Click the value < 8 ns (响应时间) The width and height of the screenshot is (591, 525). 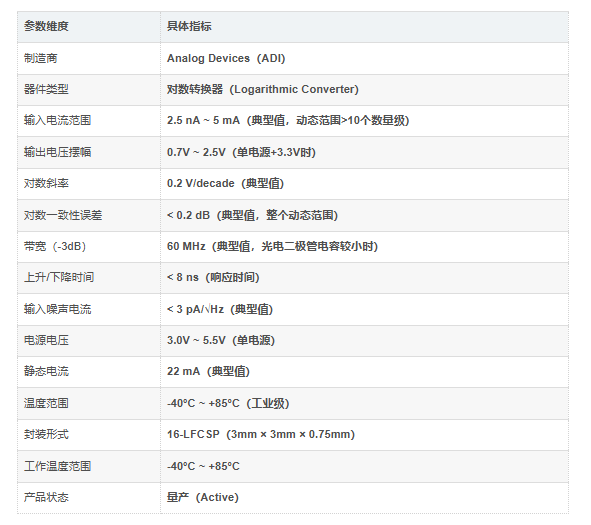click(x=213, y=277)
